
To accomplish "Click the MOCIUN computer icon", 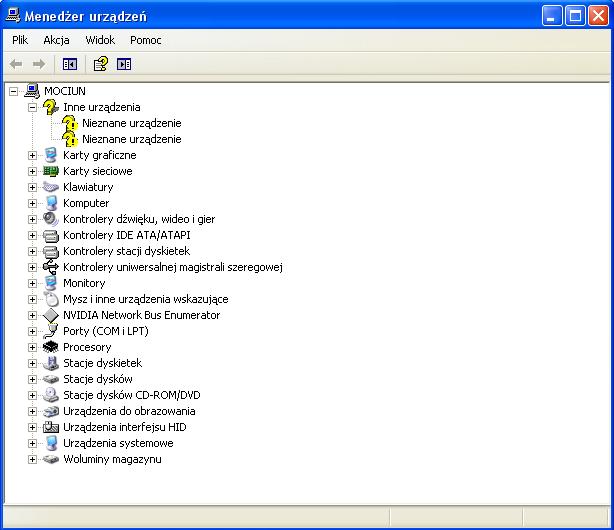I will [32, 91].
